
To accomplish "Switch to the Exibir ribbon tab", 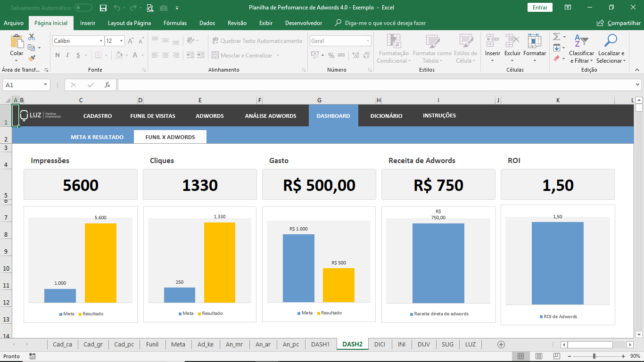I will (266, 23).
